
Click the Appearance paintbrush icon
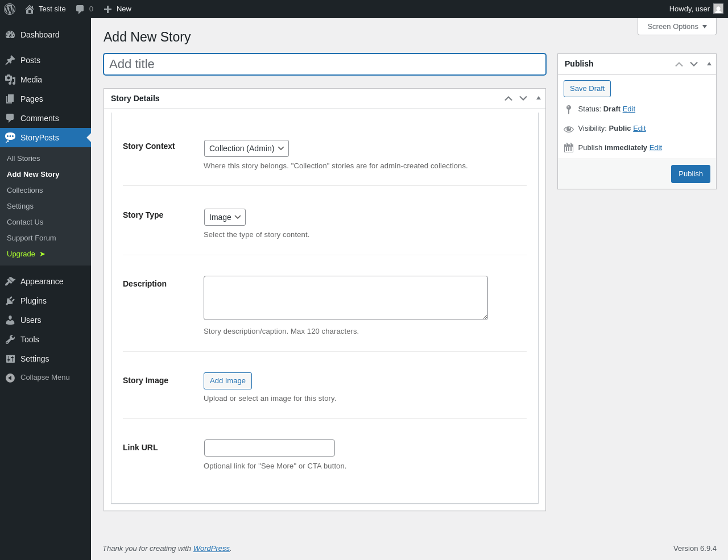click(x=10, y=281)
